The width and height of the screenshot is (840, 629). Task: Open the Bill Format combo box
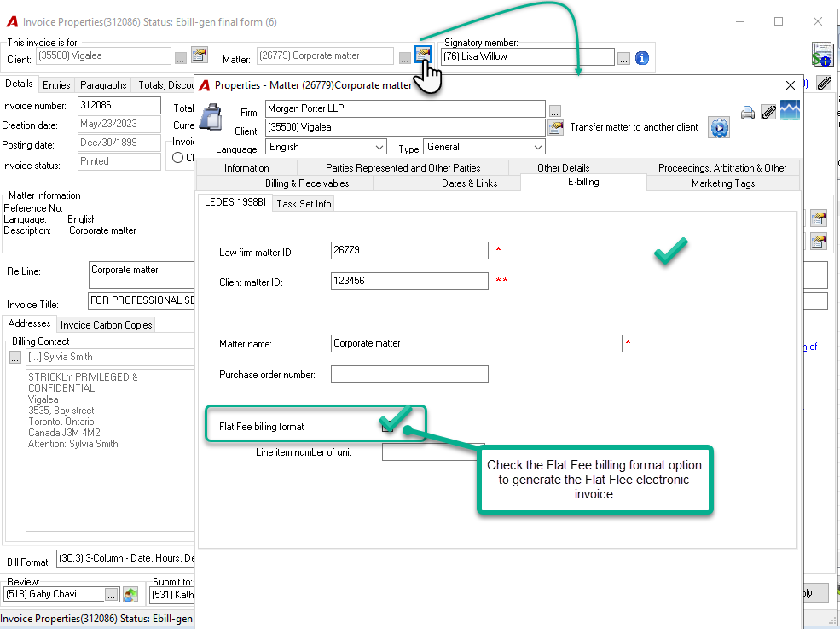[125, 559]
